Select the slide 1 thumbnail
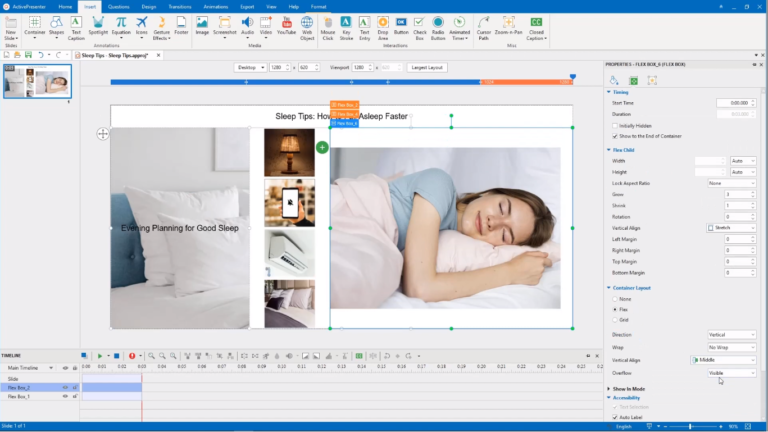Viewport: 768px width, 432px height. pyautogui.click(x=37, y=81)
